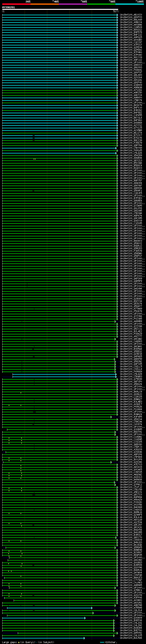
Task: Open hit UniRef100_A8J0I0
Action: click(x=131, y=15)
